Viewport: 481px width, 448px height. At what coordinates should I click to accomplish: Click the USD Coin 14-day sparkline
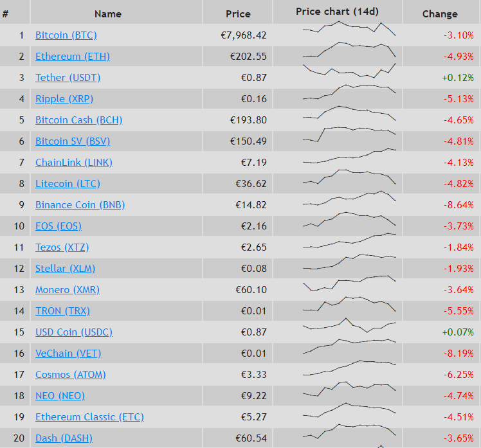pyautogui.click(x=349, y=325)
